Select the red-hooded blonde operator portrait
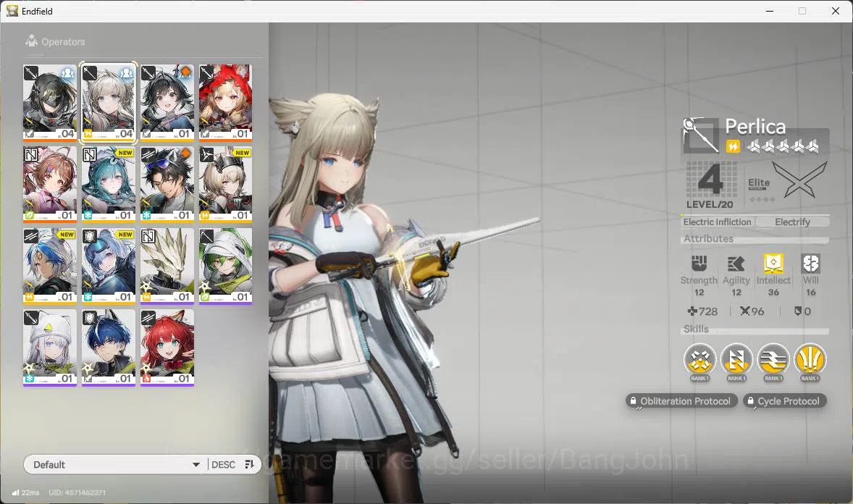853x504 pixels. [225, 102]
